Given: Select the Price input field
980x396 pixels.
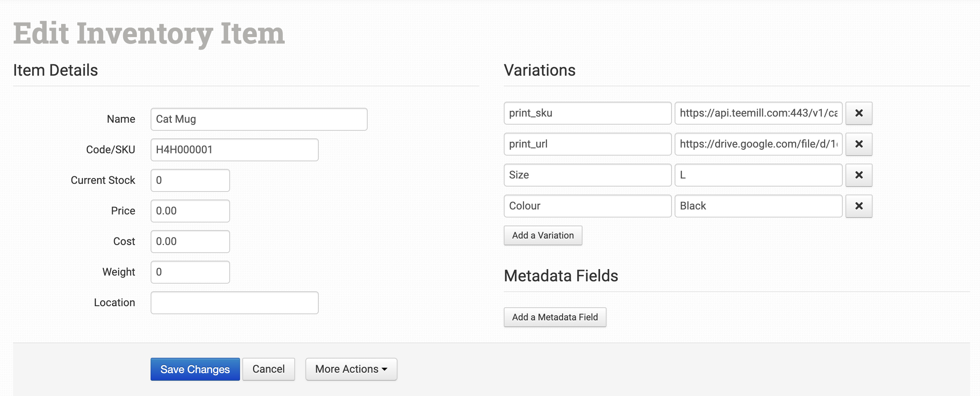Looking at the screenshot, I should pos(190,211).
